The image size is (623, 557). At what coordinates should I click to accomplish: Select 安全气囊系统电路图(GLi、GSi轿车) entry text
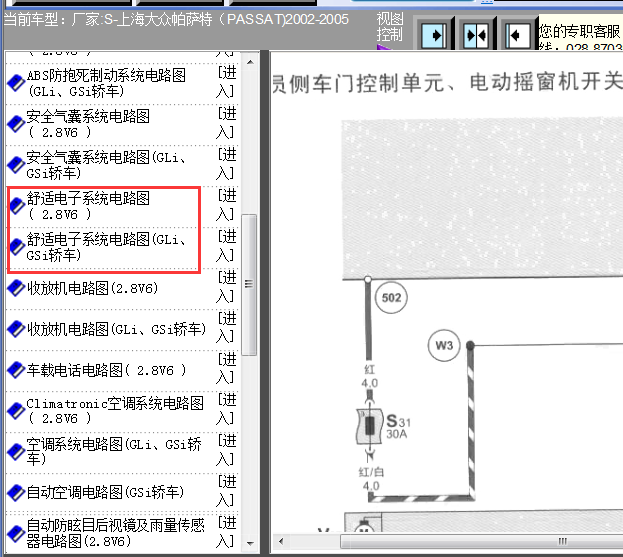point(106,165)
